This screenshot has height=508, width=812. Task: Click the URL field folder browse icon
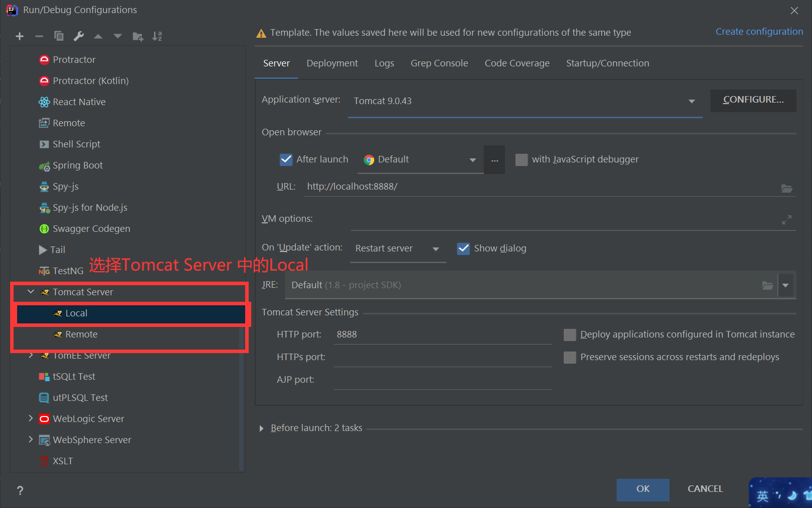pyautogui.click(x=787, y=188)
